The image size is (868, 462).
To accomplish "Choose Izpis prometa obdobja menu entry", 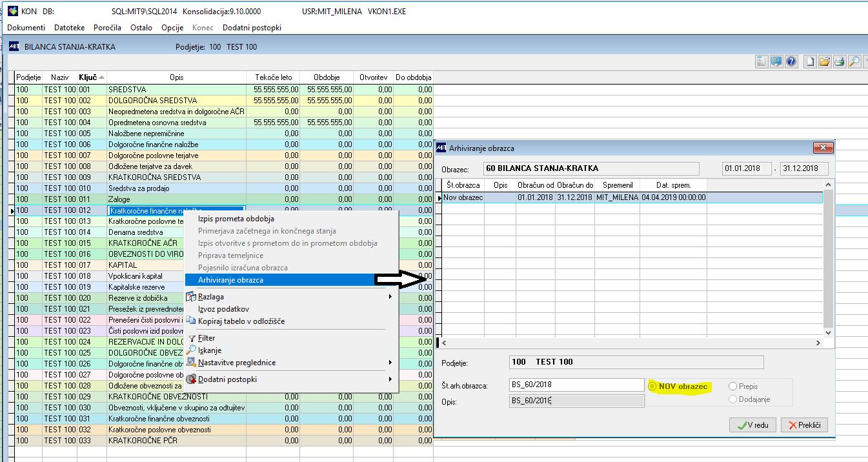I will 236,219.
